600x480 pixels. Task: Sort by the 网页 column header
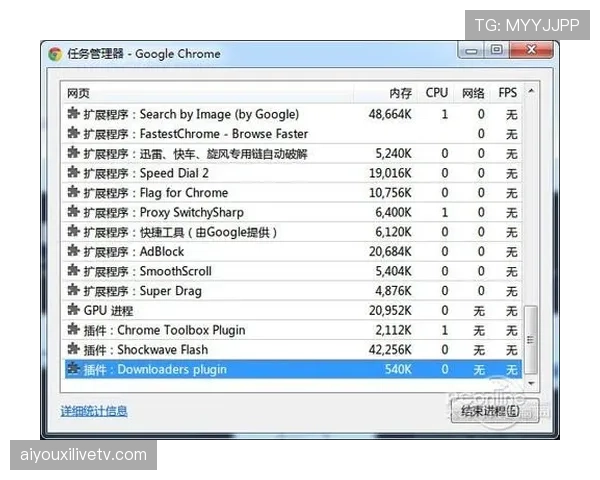207,93
